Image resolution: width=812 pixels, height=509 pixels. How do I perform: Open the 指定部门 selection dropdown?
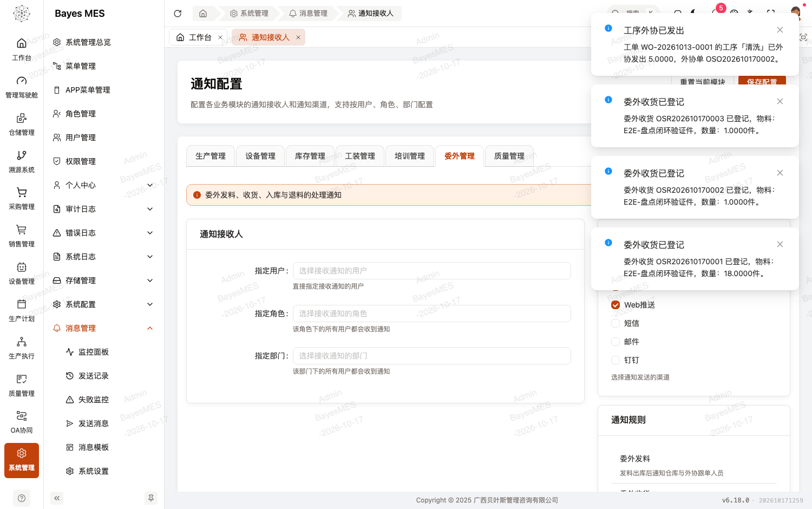pos(432,356)
